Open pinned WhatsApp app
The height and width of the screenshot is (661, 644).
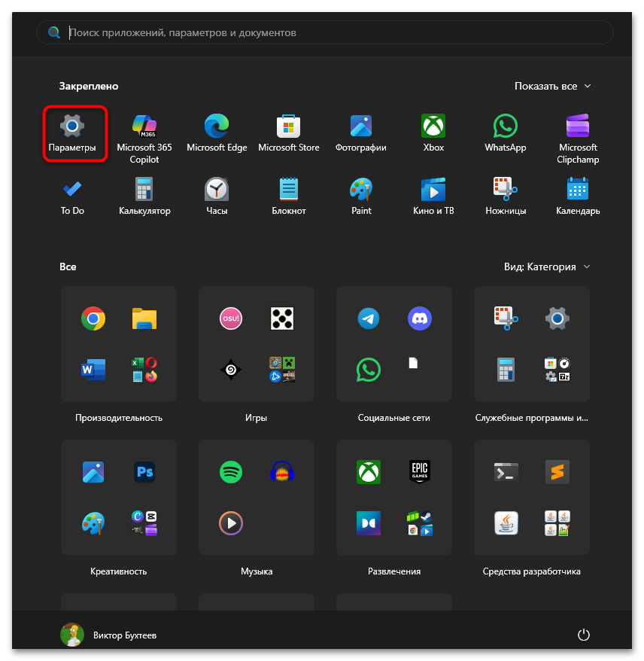click(506, 133)
